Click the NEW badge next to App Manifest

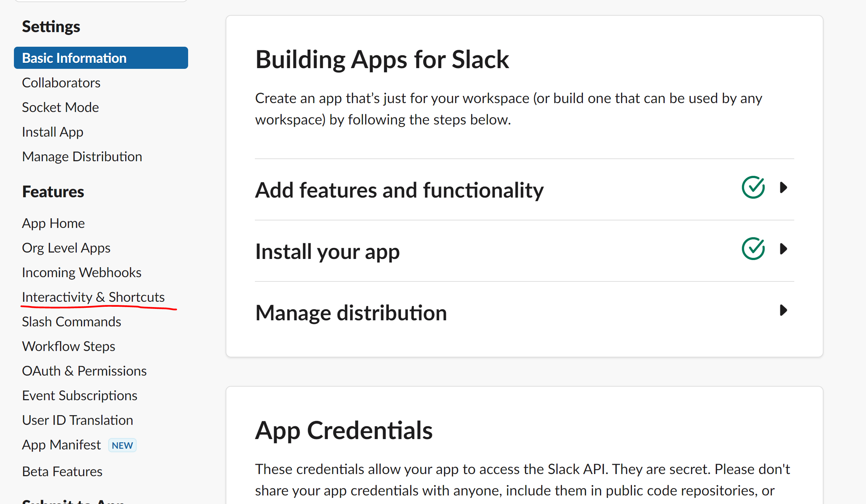[122, 445]
